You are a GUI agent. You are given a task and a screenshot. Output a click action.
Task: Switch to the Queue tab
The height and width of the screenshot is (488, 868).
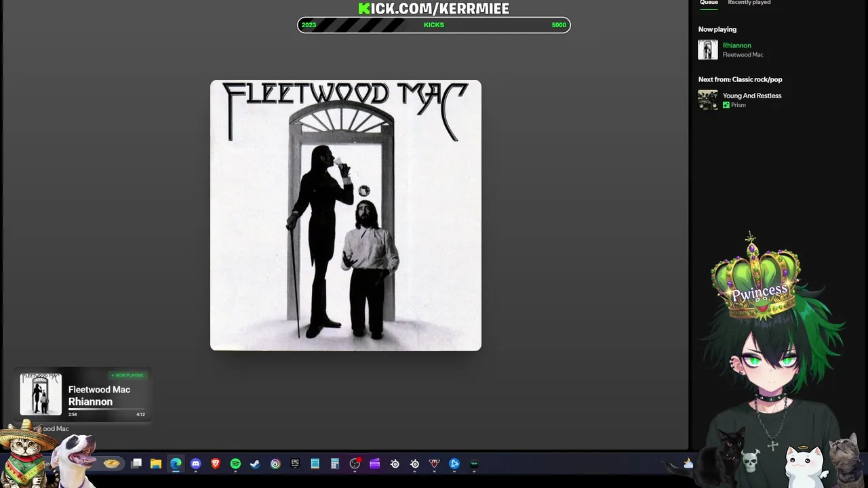tap(709, 3)
